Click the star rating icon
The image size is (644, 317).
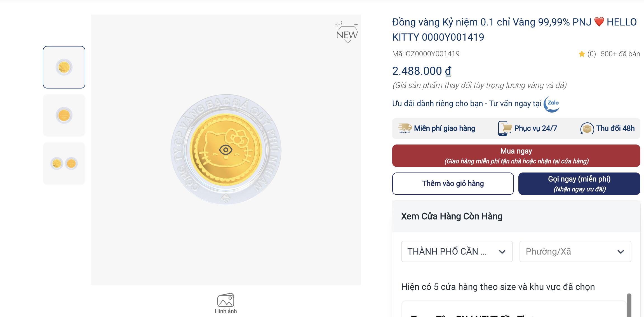[x=582, y=53]
